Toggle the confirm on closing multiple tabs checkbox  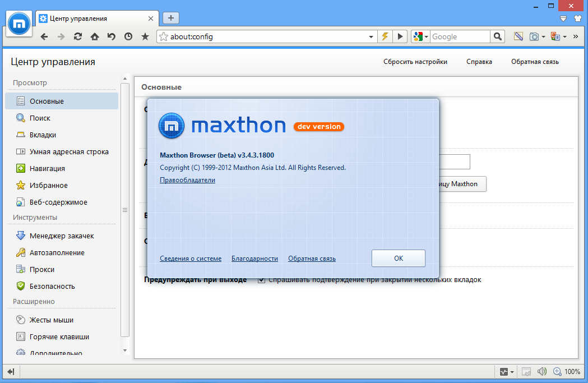pos(261,279)
